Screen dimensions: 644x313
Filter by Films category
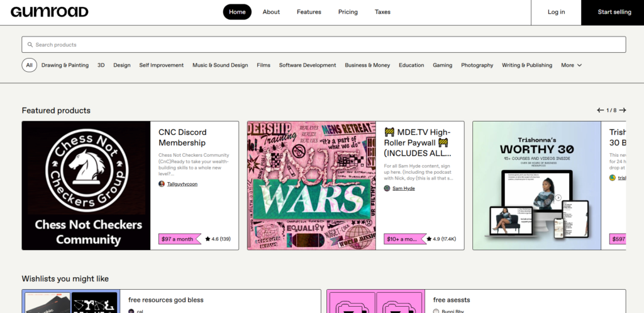click(x=264, y=65)
